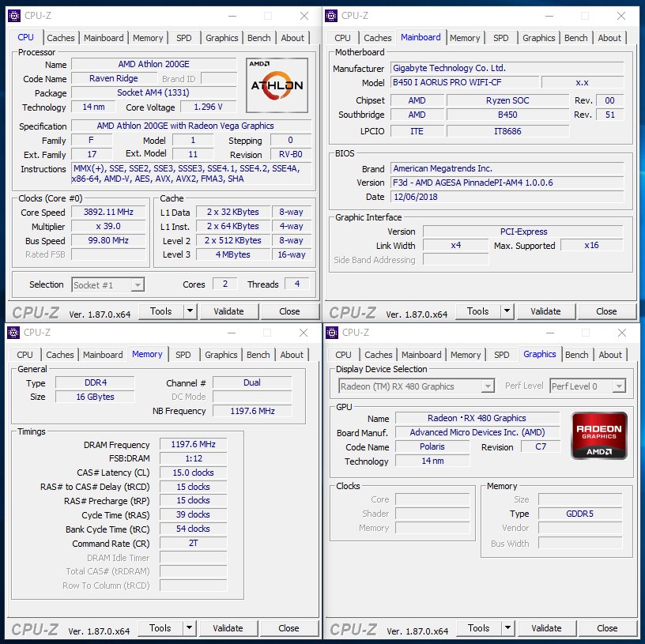Switch to the Caches tab in the Mainboard window
This screenshot has width=645, height=644.
(x=378, y=38)
